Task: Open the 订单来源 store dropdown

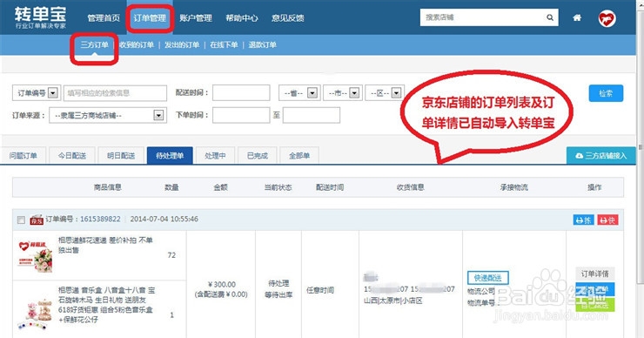Action: pyautogui.click(x=108, y=115)
